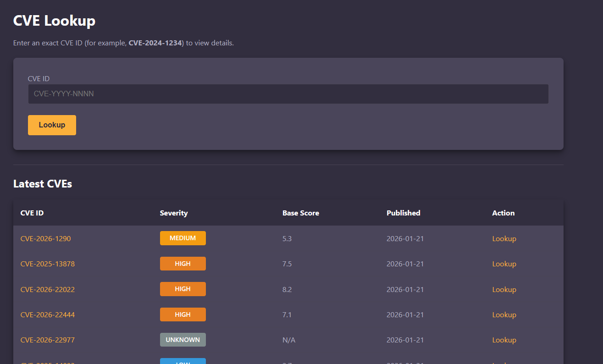Viewport: 603px width, 364px height.
Task: Click the CVE ID column header
Action: (x=32, y=213)
